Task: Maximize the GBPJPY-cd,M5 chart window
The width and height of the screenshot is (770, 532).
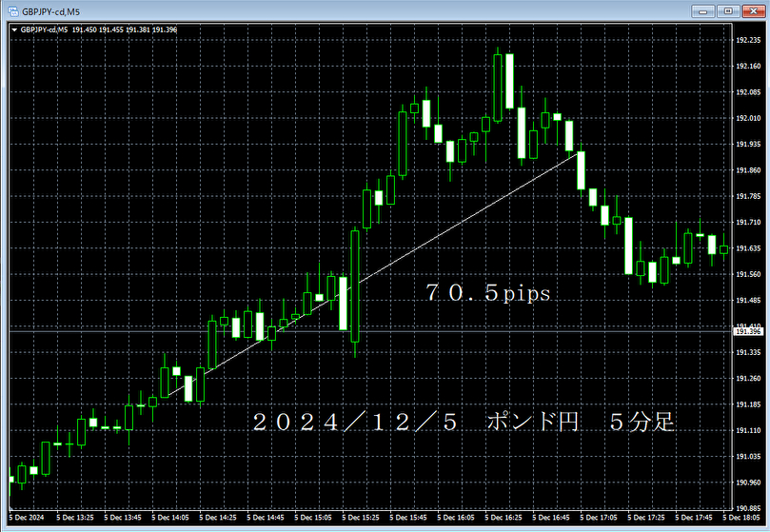Action: point(728,10)
